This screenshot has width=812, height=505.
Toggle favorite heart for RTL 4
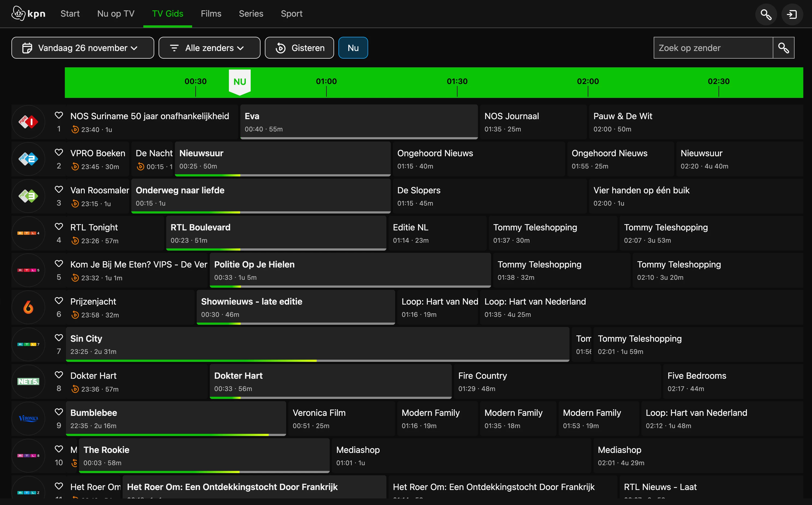[x=59, y=226]
